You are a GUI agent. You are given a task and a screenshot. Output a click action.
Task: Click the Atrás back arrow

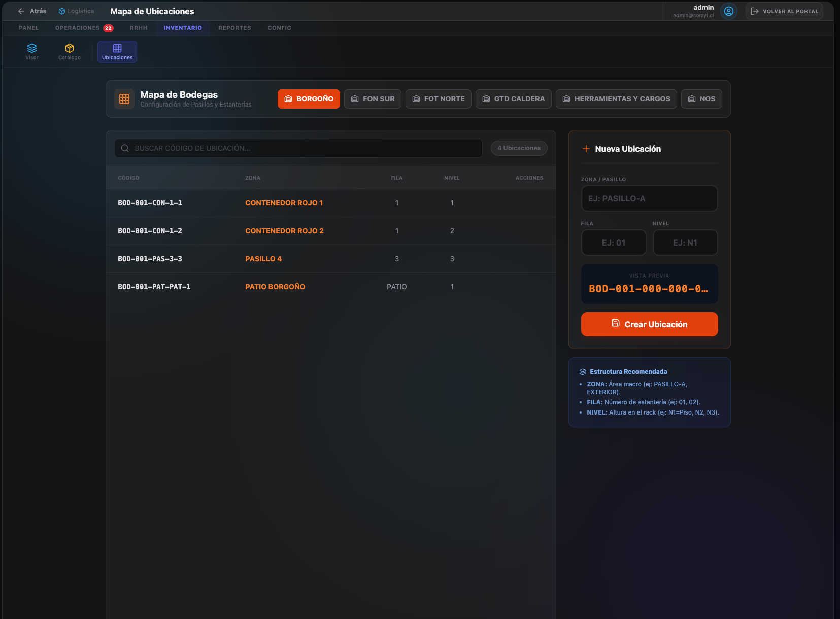click(21, 11)
